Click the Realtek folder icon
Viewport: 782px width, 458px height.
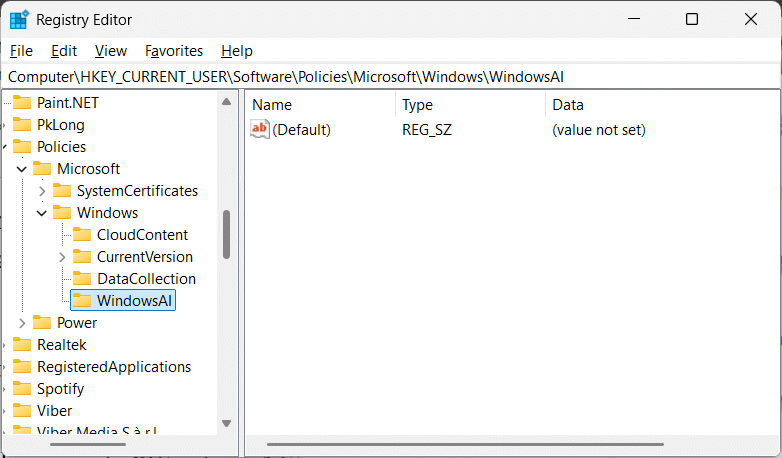point(22,344)
